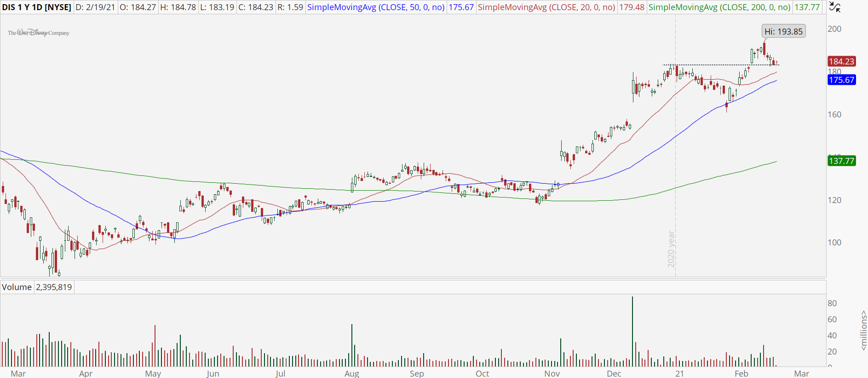Click the Oct label on the time axis
Screen dimensions: 868x378
483,373
